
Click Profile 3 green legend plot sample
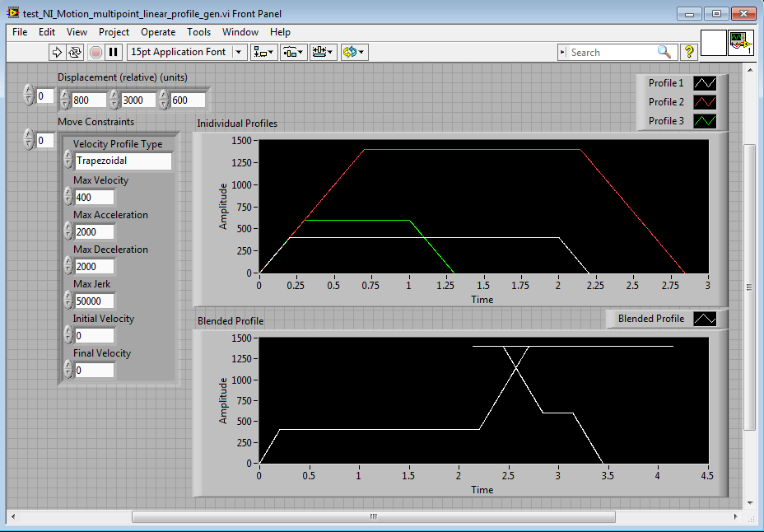pos(705,121)
